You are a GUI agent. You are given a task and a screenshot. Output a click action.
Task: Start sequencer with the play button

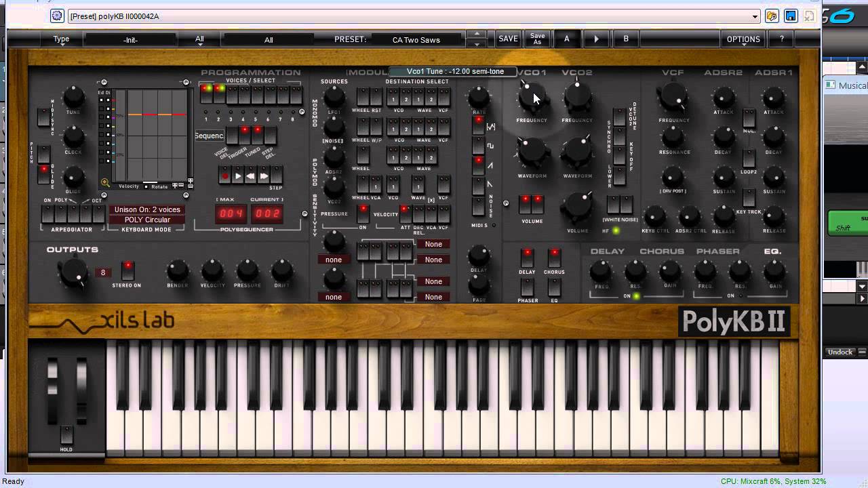pyautogui.click(x=237, y=176)
